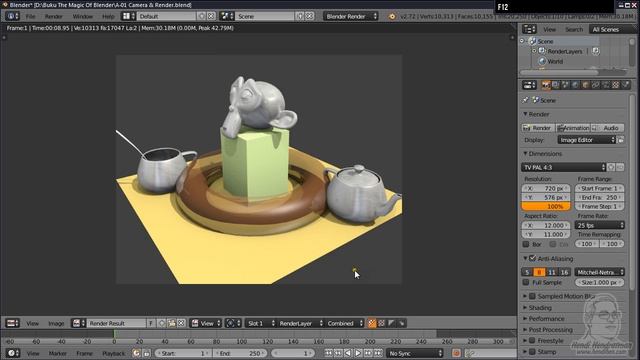Open the File menu
The height and width of the screenshot is (360, 640).
30,16
